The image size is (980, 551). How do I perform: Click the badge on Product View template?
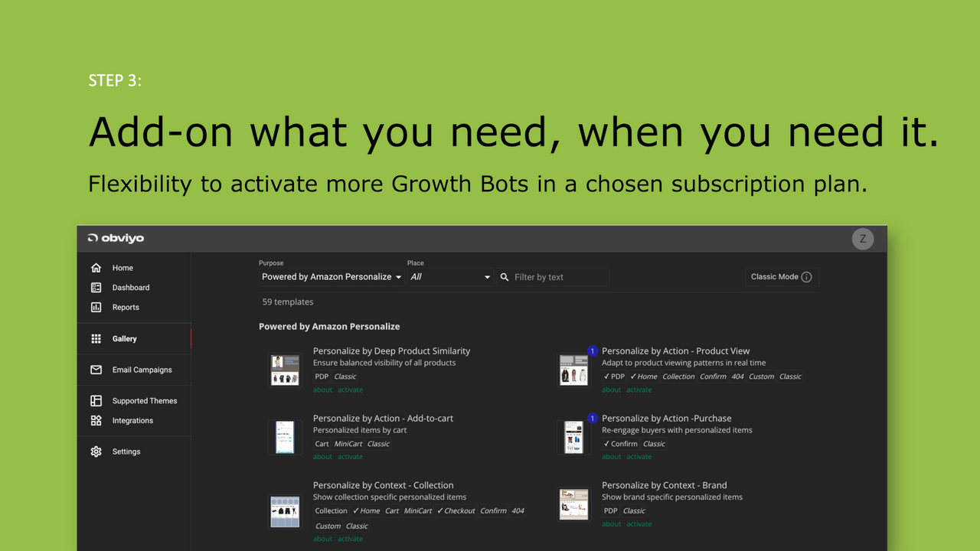pyautogui.click(x=592, y=351)
